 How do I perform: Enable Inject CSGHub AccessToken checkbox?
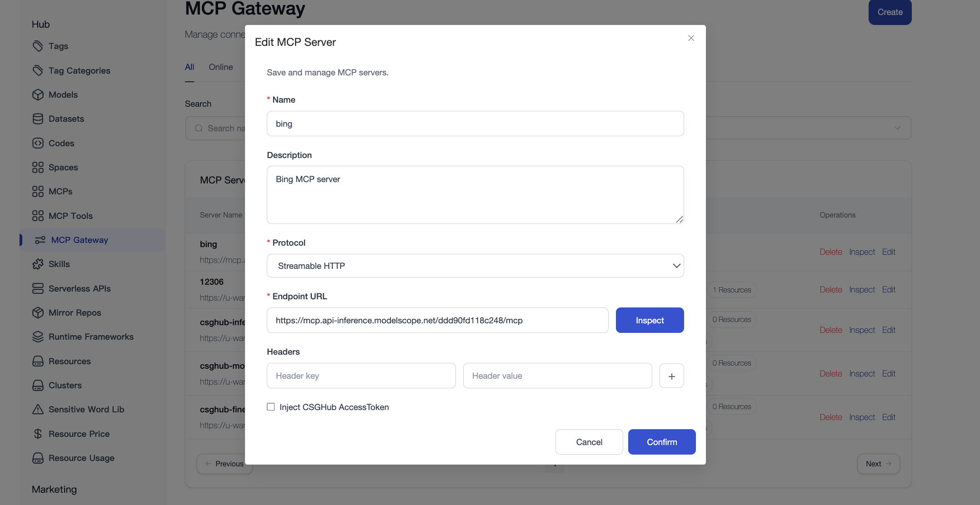click(271, 407)
